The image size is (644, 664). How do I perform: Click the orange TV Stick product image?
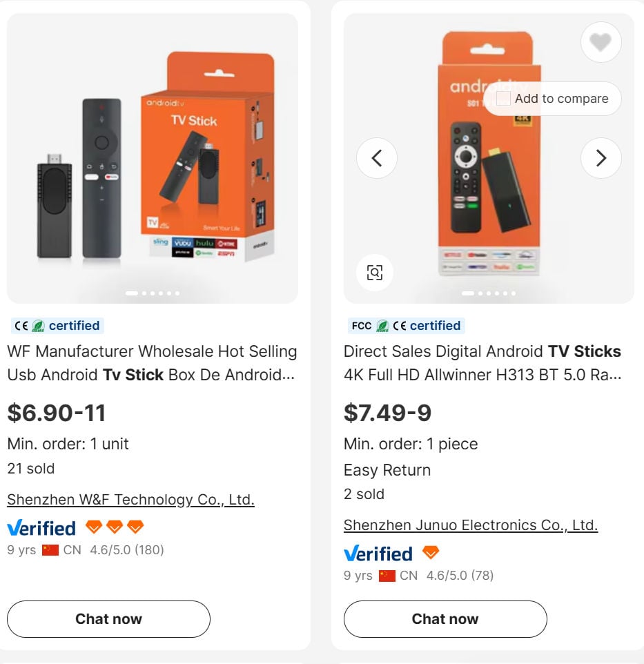coord(153,159)
